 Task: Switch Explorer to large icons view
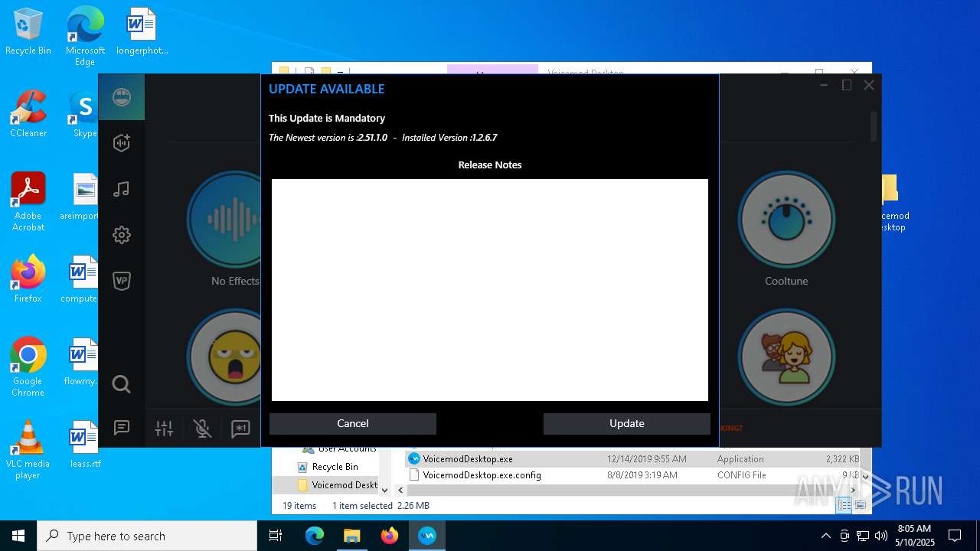tap(861, 505)
